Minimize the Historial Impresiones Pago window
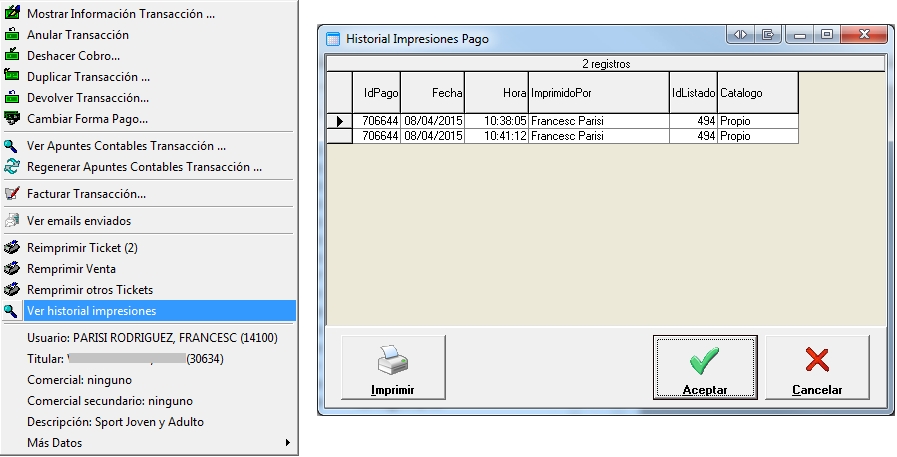Screen dimensions: 897x457 pos(800,35)
